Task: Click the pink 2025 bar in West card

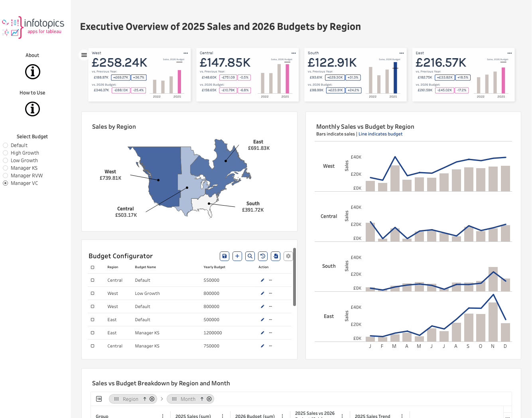Action: (179, 82)
